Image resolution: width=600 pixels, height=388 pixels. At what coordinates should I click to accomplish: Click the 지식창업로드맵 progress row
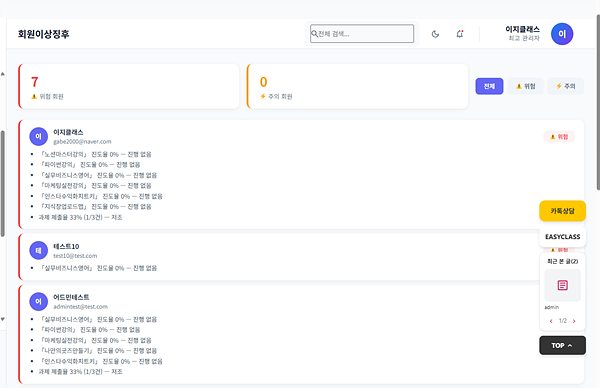(x=95, y=207)
